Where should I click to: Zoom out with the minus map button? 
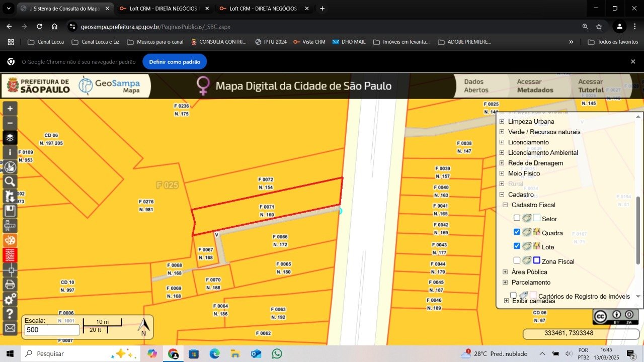10,123
